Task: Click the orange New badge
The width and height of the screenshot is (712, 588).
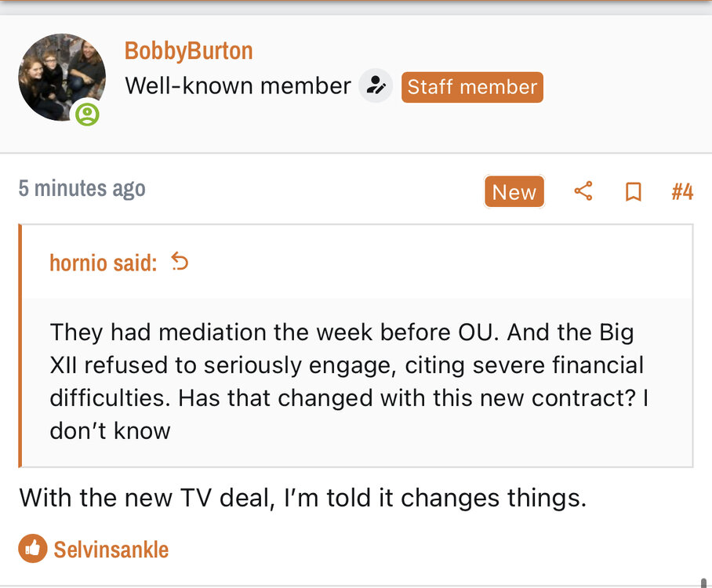Action: click(x=514, y=192)
